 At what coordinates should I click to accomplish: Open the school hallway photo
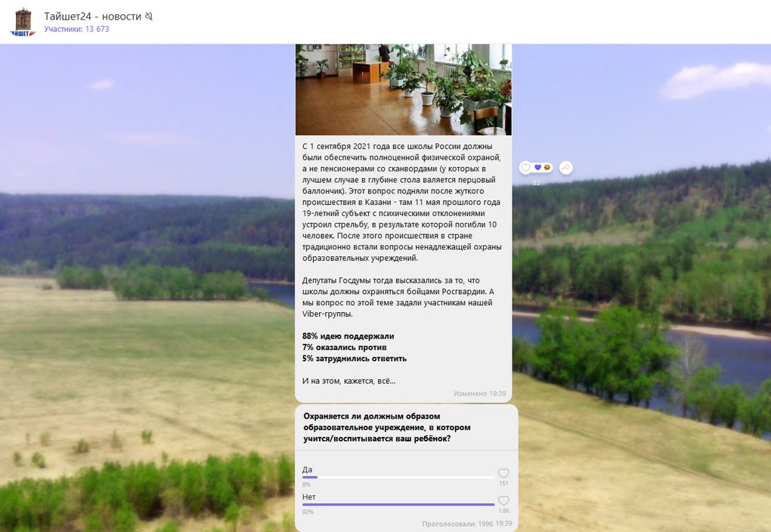pos(403,89)
